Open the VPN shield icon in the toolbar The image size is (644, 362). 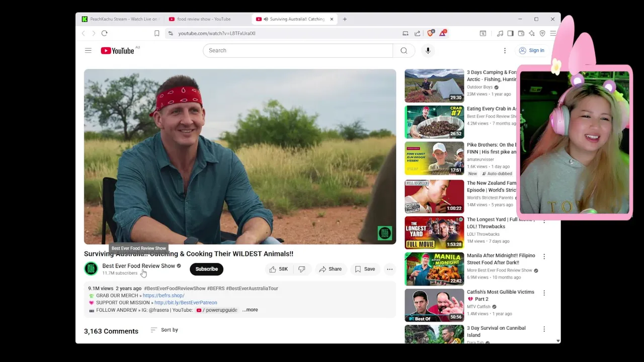click(x=542, y=33)
